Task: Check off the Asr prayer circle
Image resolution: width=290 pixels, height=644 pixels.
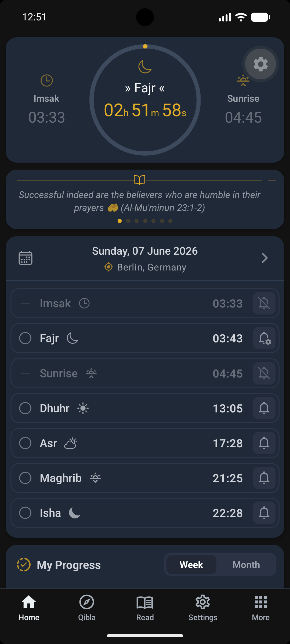Action: 25,443
